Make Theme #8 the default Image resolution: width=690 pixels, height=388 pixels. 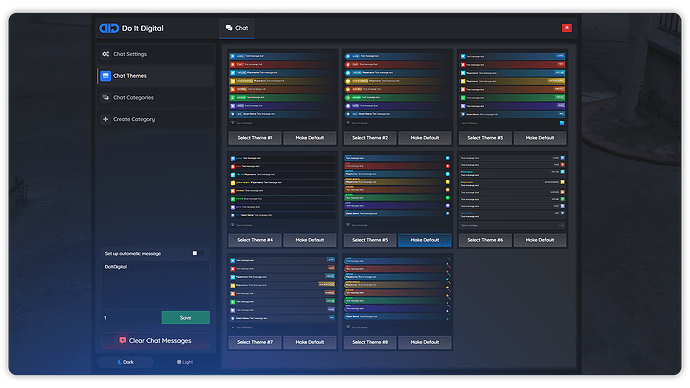[425, 342]
